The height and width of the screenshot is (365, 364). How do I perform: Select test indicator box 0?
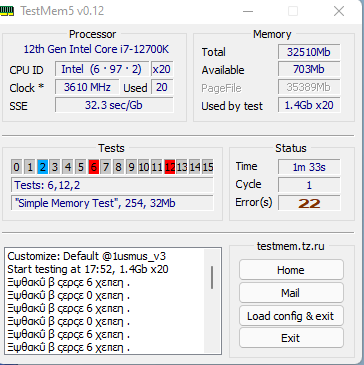(x=17, y=167)
